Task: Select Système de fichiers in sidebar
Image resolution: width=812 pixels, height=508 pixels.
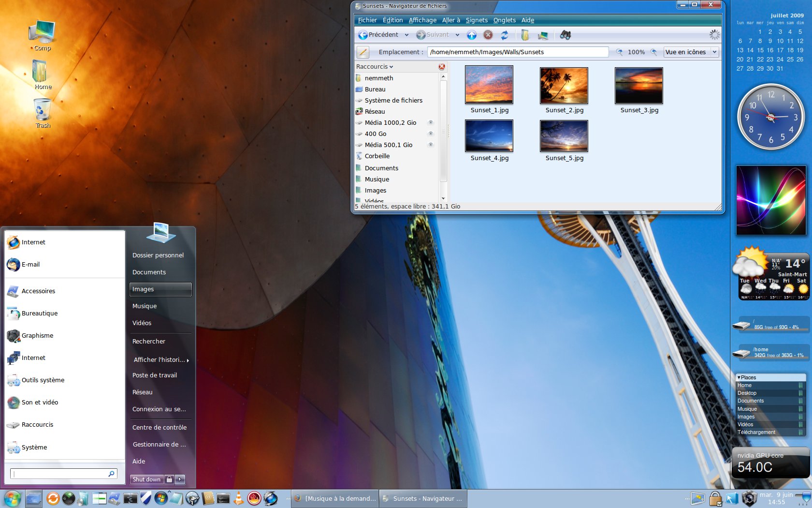Action: click(396, 100)
